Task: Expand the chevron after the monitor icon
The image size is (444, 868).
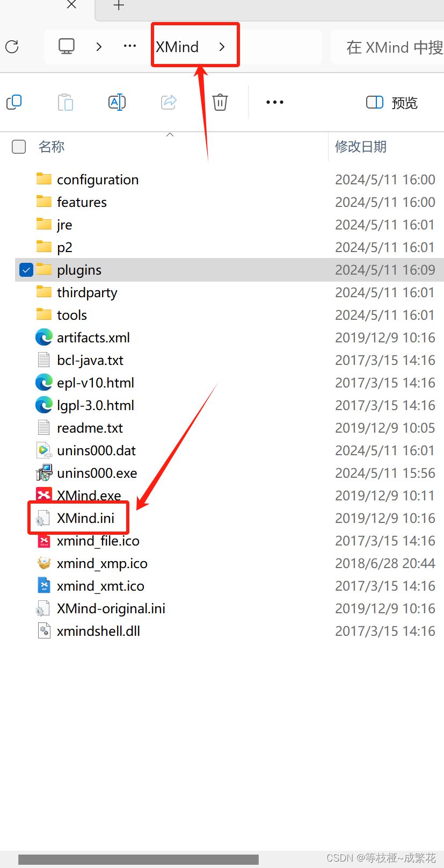Action: tap(99, 47)
